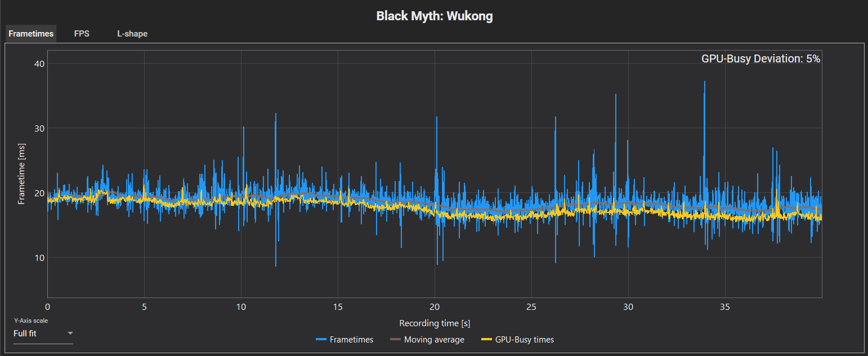
Task: Click the blue Frametimes color swatch
Action: tap(321, 340)
